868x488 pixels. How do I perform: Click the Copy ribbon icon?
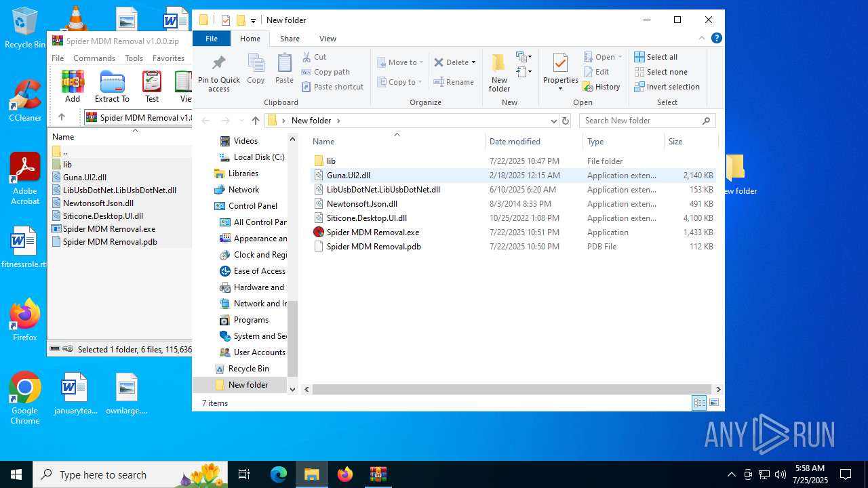click(x=256, y=69)
